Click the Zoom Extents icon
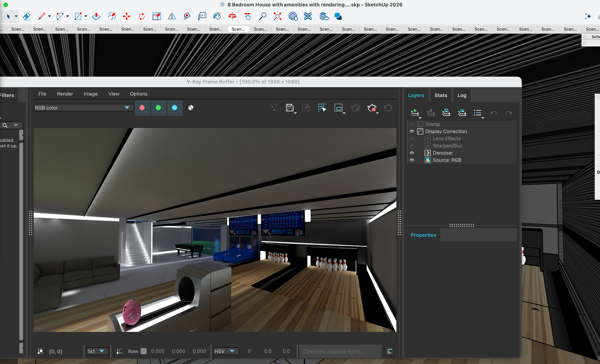600x364 pixels. coord(277,16)
